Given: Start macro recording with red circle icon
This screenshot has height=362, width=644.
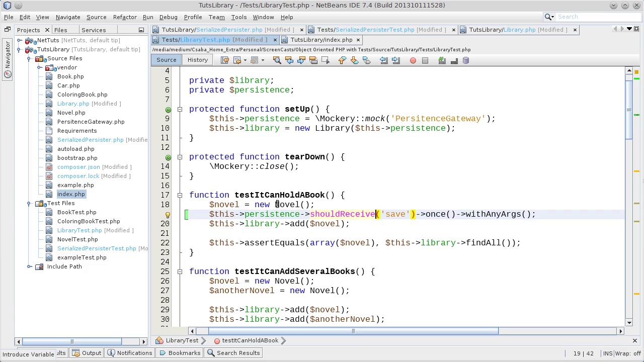Looking at the screenshot, I should click(x=413, y=60).
